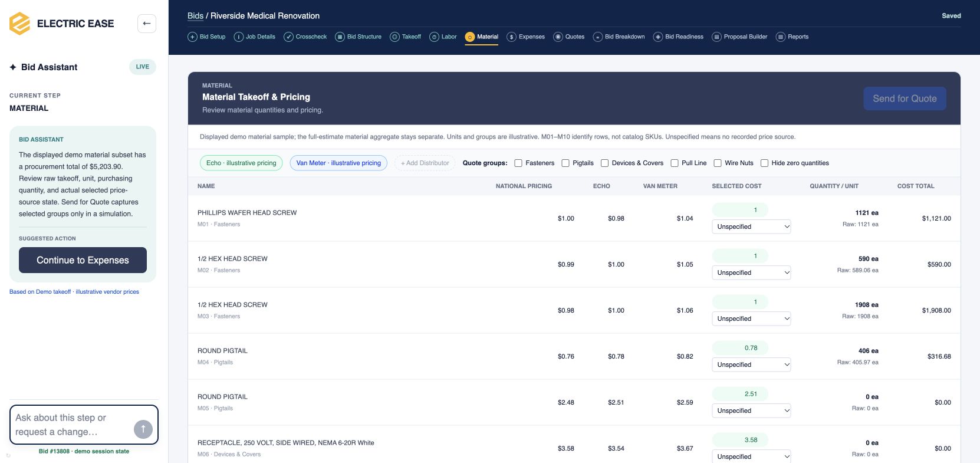Click the $316.68 cost total value
The image size is (980, 463).
tap(939, 357)
